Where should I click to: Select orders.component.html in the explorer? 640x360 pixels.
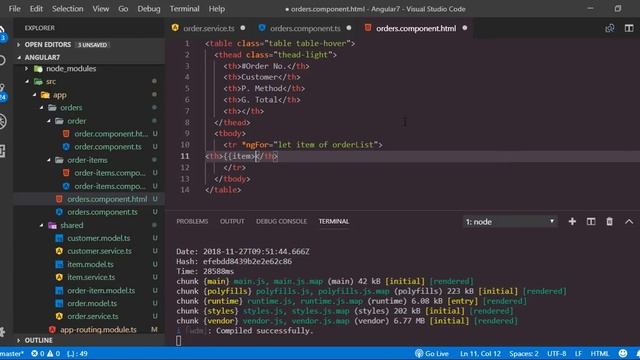(107, 199)
